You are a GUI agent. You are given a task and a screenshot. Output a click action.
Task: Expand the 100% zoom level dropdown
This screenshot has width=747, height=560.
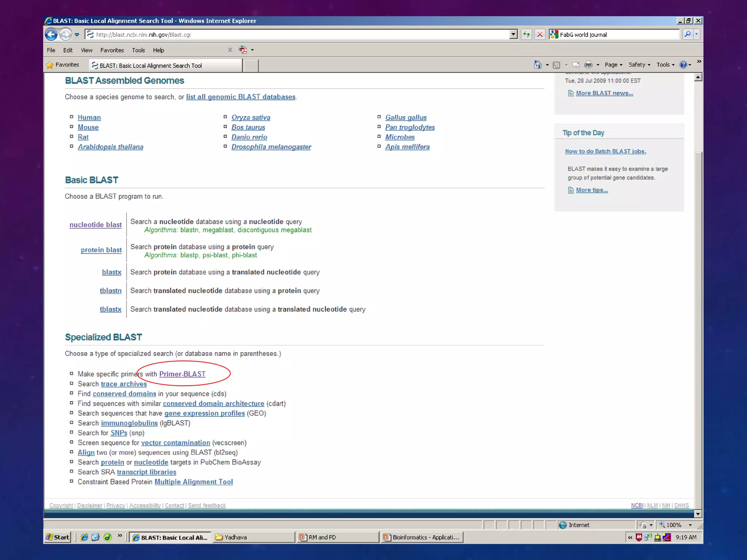(690, 525)
